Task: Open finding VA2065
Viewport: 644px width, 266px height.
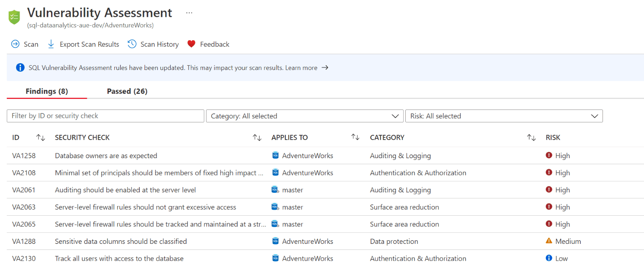Action: click(24, 224)
